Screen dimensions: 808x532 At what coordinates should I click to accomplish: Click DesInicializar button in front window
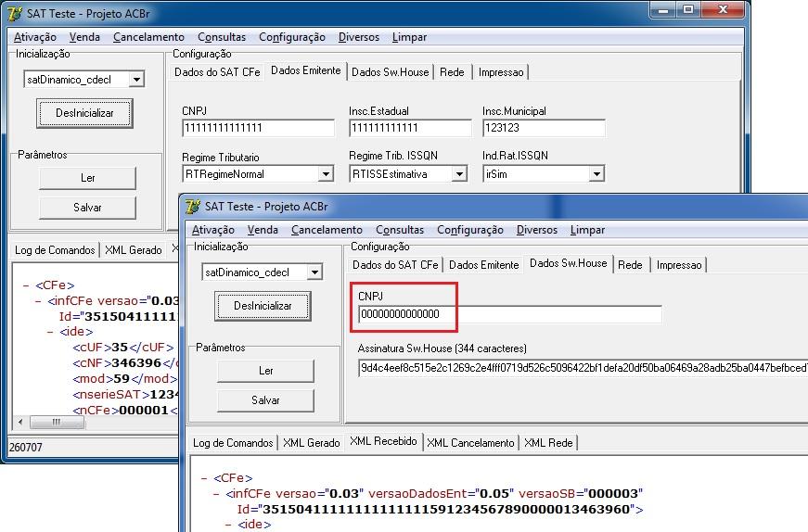click(263, 306)
